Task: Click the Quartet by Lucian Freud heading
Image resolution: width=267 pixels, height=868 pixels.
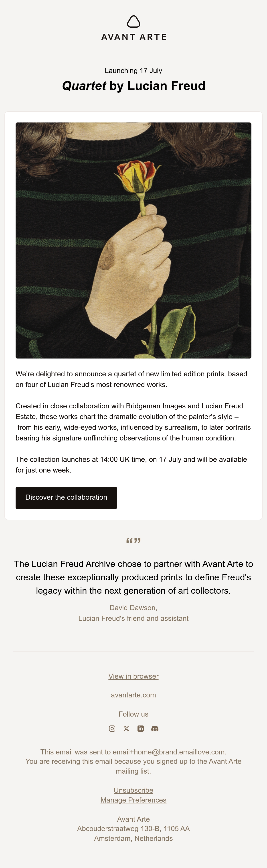Action: [x=134, y=86]
